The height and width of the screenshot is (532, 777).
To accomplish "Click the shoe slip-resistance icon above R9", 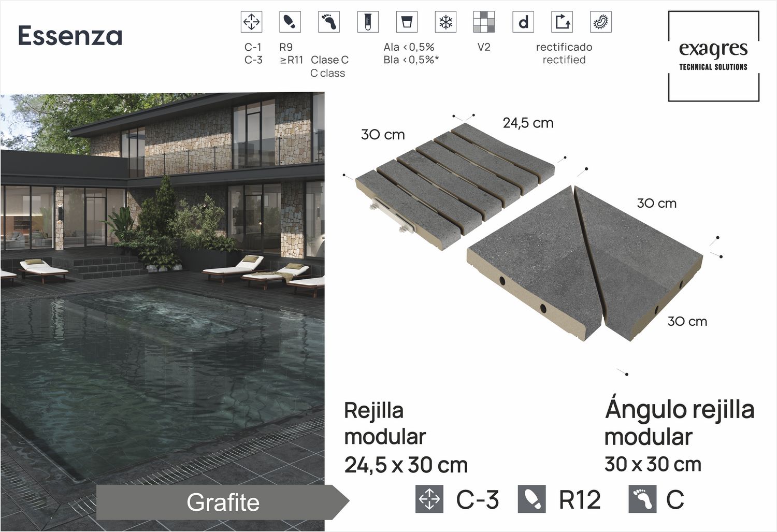I will click(290, 22).
